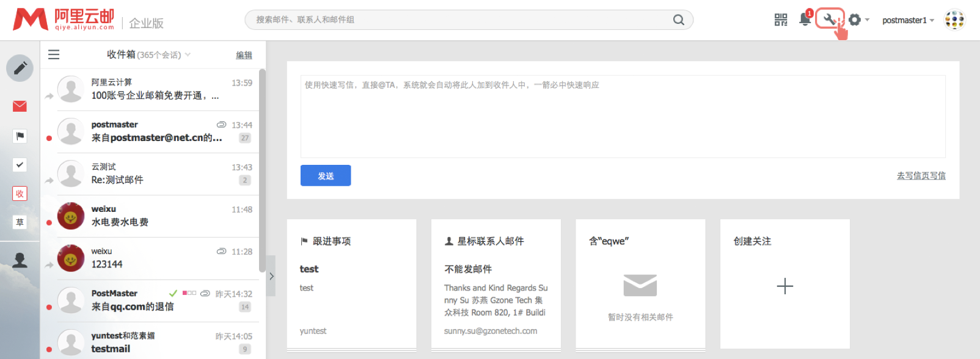This screenshot has width=980, height=359.
Task: Click the blue 发送 send button
Action: (326, 176)
